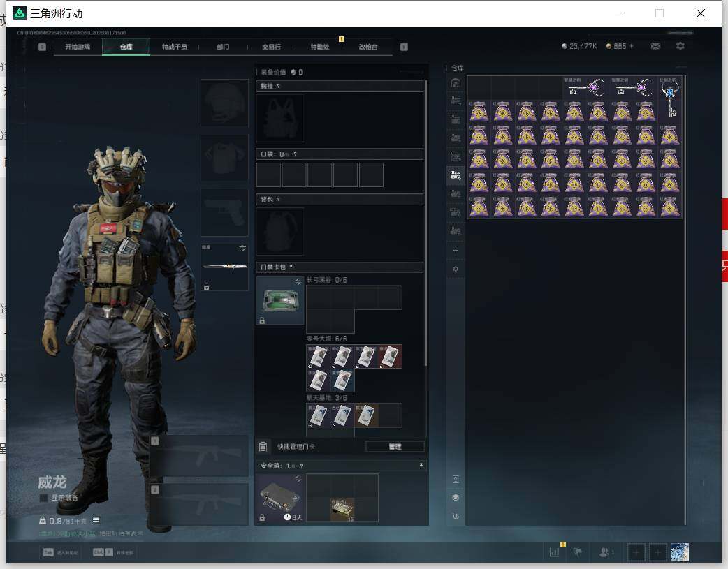The height and width of the screenshot is (569, 728).
Task: Add a new stash page with plus icon
Action: tap(456, 250)
